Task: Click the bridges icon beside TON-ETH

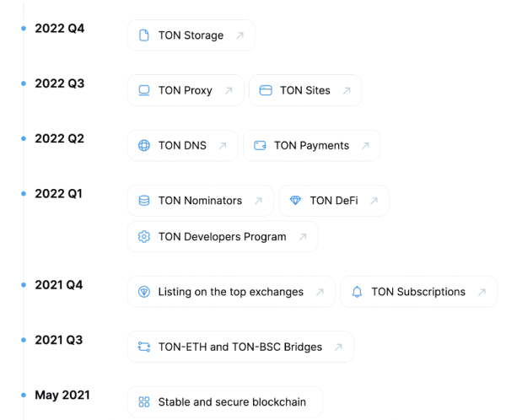Action: pyautogui.click(x=143, y=347)
